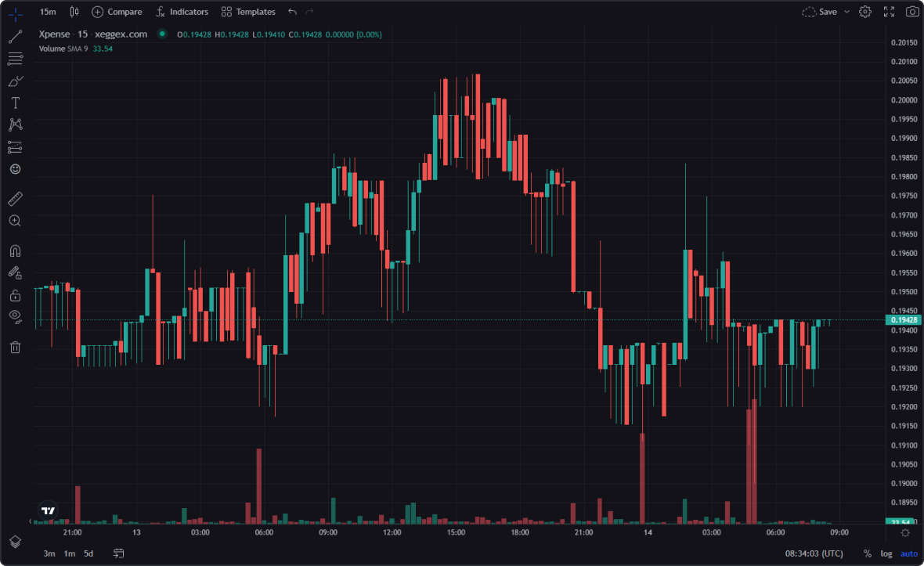
Task: Select the trend line drawing tool
Action: [15, 36]
